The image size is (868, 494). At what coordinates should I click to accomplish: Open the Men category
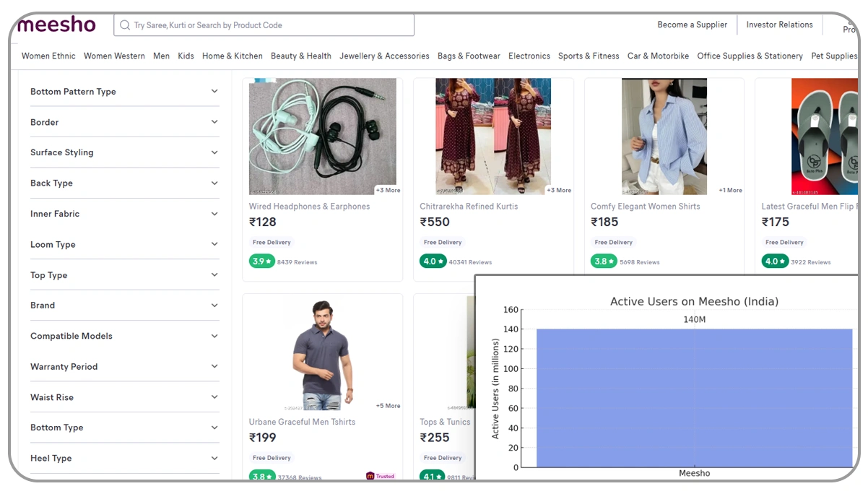tap(161, 56)
